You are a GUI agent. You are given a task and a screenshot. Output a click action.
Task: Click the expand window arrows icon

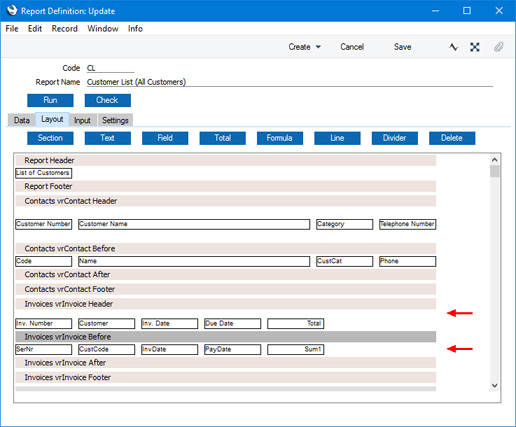coord(475,47)
